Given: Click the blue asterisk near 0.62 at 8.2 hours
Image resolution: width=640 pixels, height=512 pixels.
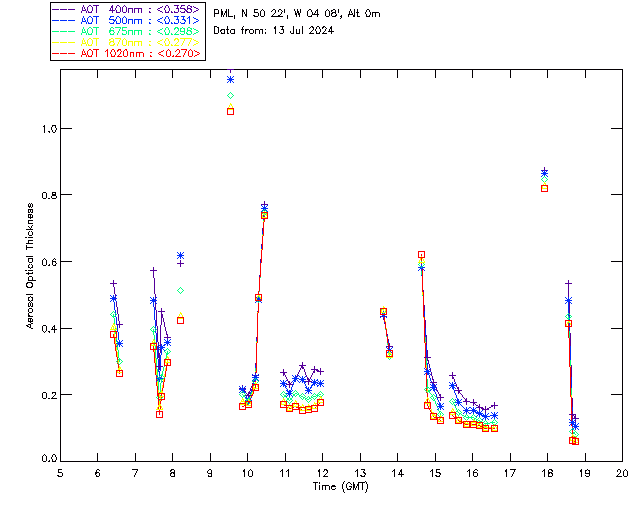Looking at the screenshot, I should tap(180, 256).
